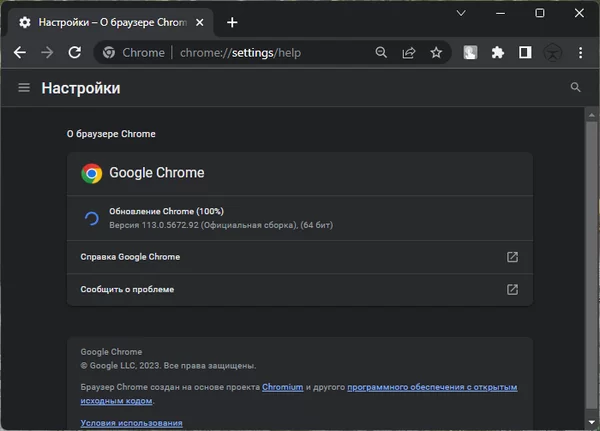Share this page using the share icon
Screen dimensions: 600x431
(x=408, y=53)
